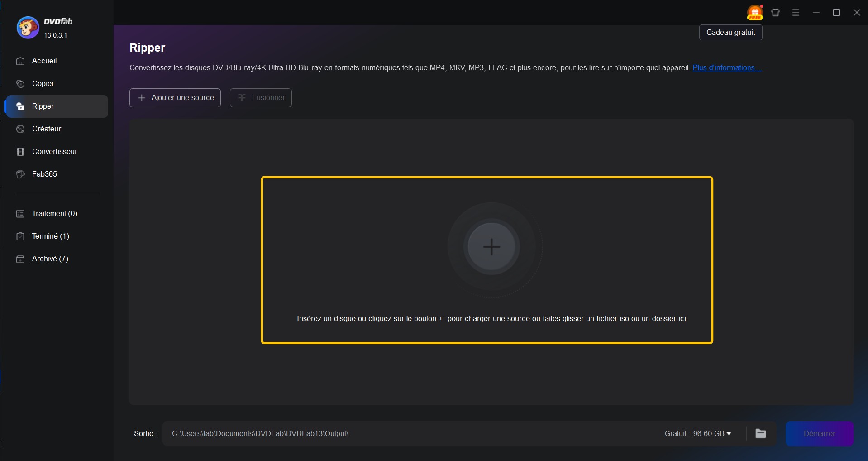Open the hamburger main menu

(x=796, y=13)
